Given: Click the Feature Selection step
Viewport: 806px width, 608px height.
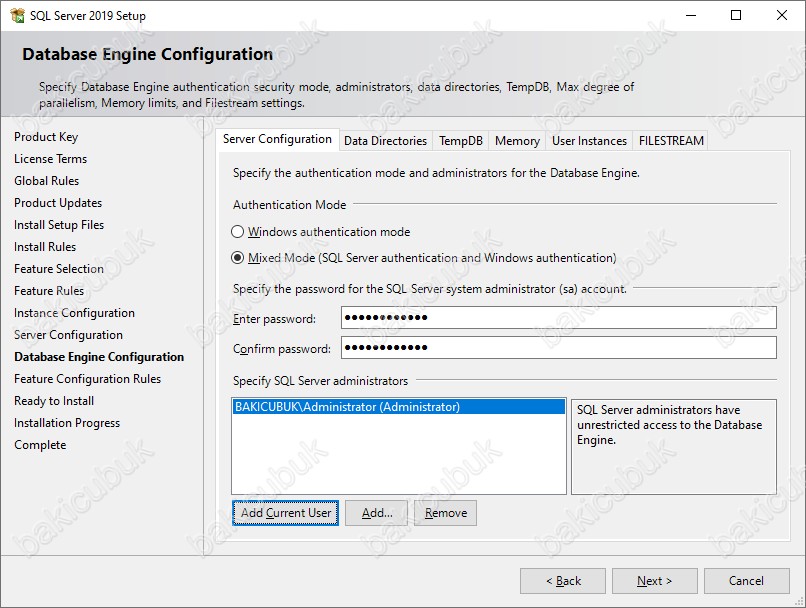Looking at the screenshot, I should 59,269.
